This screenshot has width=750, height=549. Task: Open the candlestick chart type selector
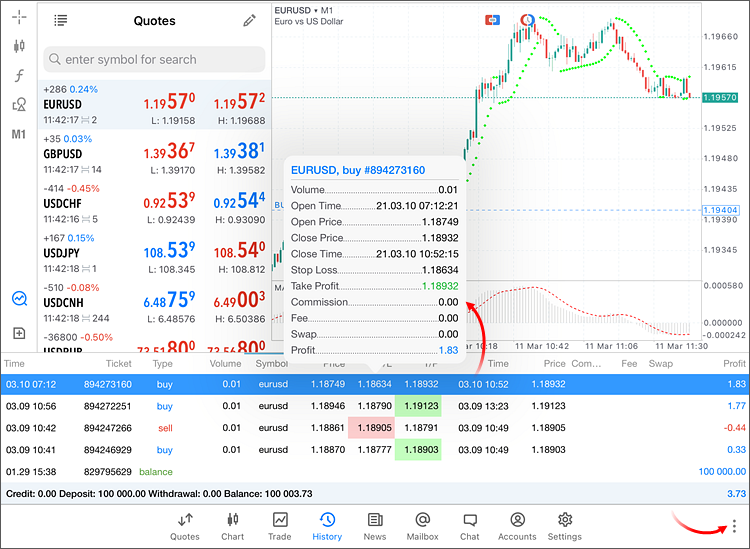point(19,46)
